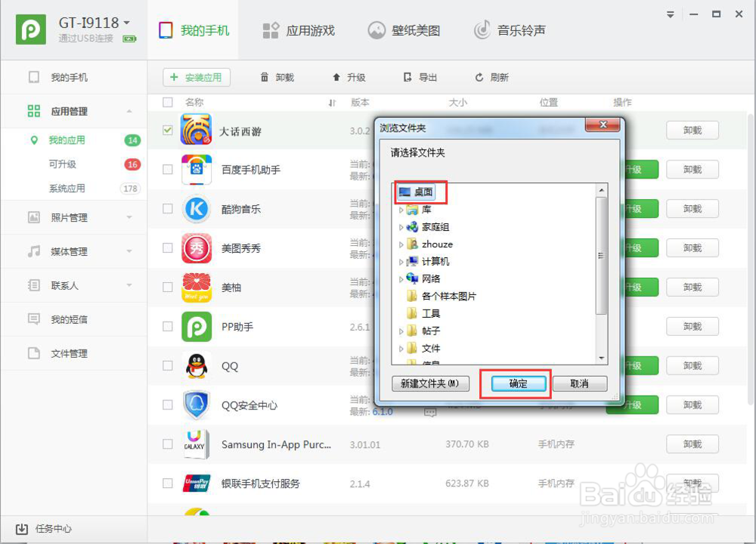Click 新建文件夹(M) button
The width and height of the screenshot is (756, 544).
430,384
